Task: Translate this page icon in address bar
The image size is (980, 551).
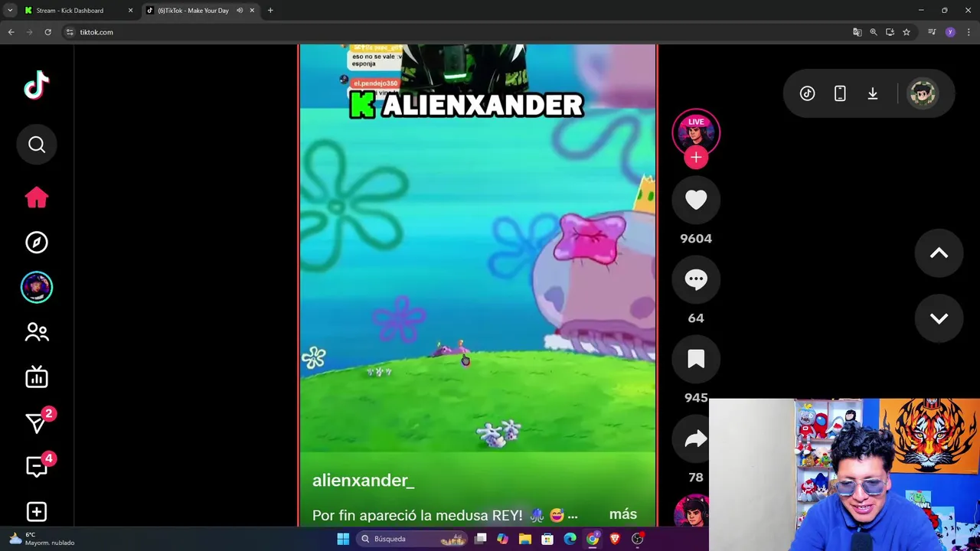Action: [x=857, y=32]
